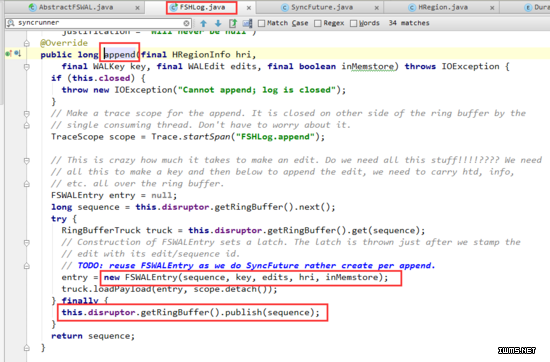Close the HRegion.java tab

[492, 8]
